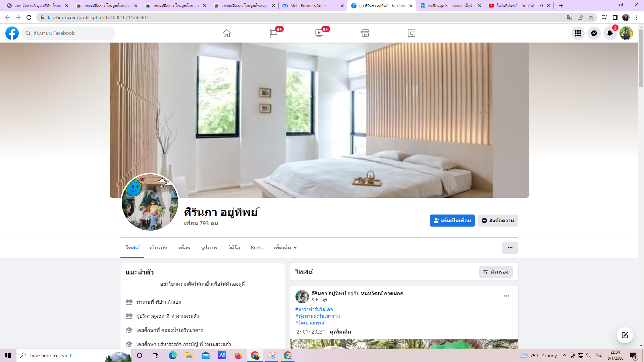Open Messenger icon in top bar

click(x=594, y=33)
